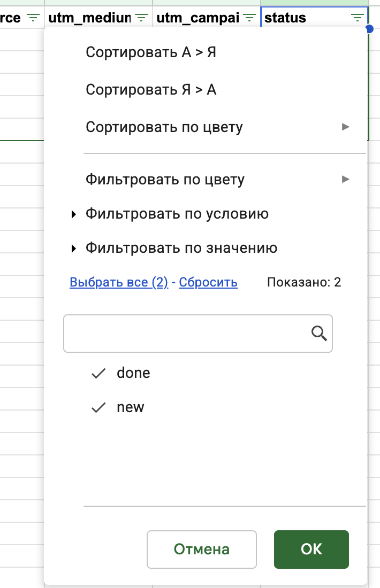
Task: Click the 'Выбрать все (2)' link
Action: (119, 282)
